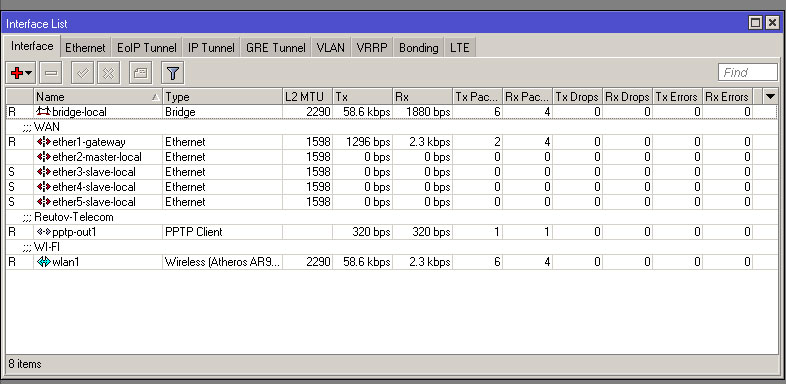Click the 'PPTP Client' type cell

coord(223,232)
